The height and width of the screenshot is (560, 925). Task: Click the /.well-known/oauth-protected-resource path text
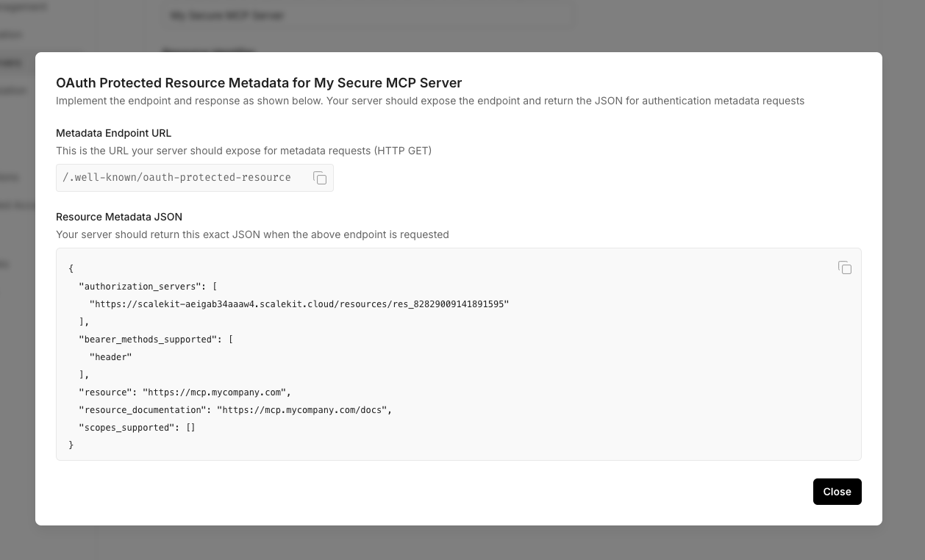click(176, 178)
